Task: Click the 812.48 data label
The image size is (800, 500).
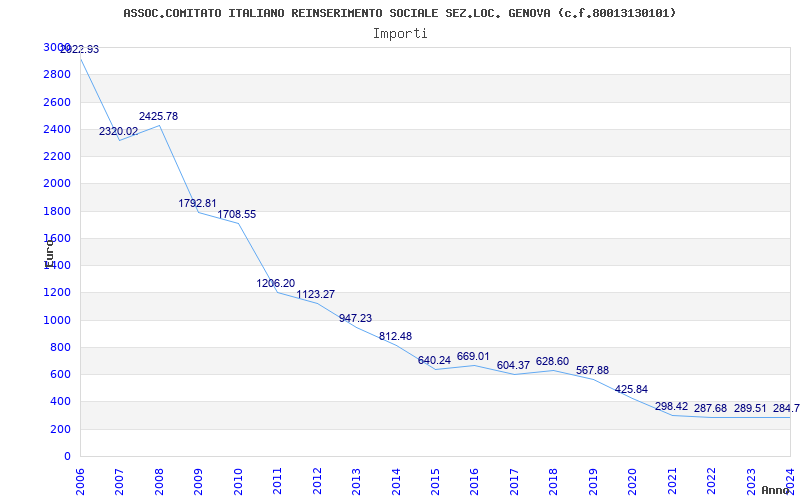Action: (x=395, y=337)
